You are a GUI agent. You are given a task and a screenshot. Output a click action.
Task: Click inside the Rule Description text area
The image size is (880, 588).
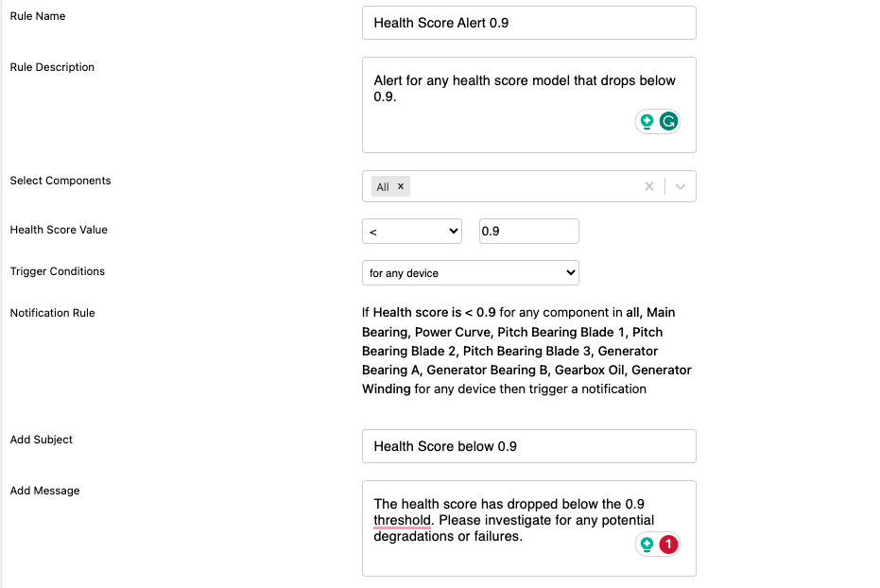coord(529,105)
